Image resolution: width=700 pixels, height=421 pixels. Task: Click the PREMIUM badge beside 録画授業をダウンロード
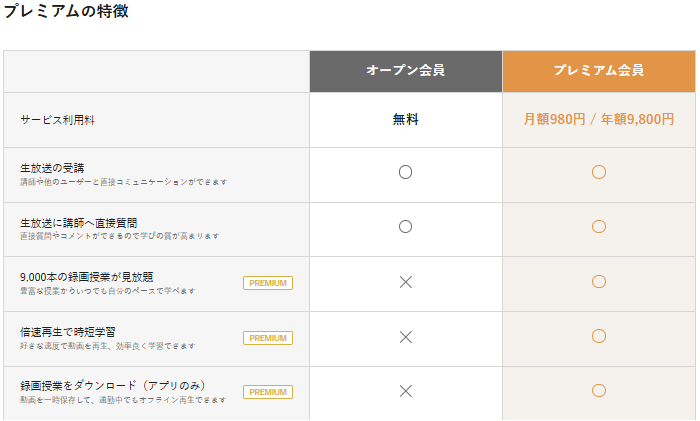(268, 392)
